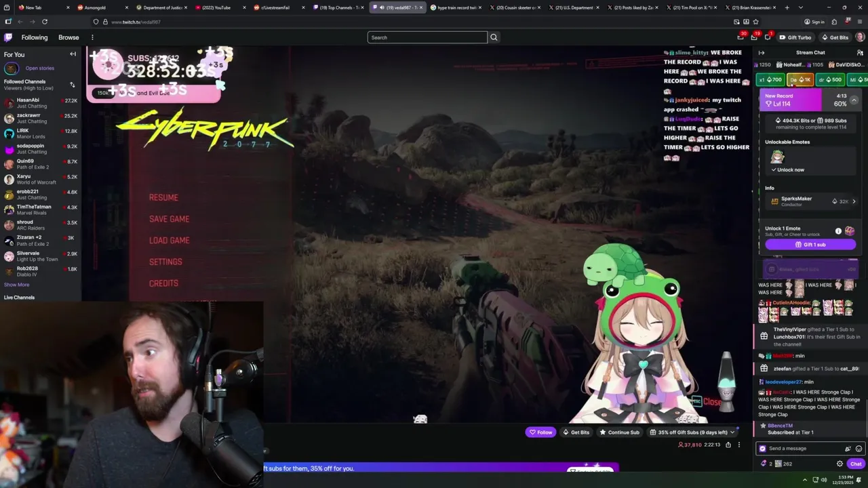This screenshot has width=868, height=488.
Task: Switch to Department of Justice tab
Action: tap(163, 7)
